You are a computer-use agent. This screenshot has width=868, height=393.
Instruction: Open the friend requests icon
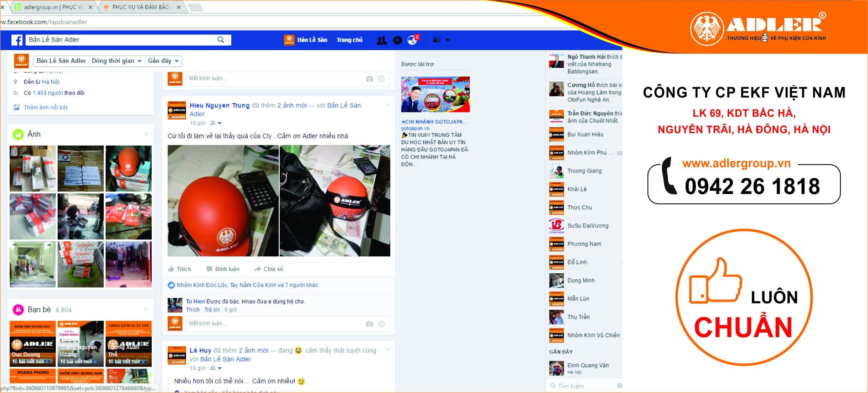(382, 40)
